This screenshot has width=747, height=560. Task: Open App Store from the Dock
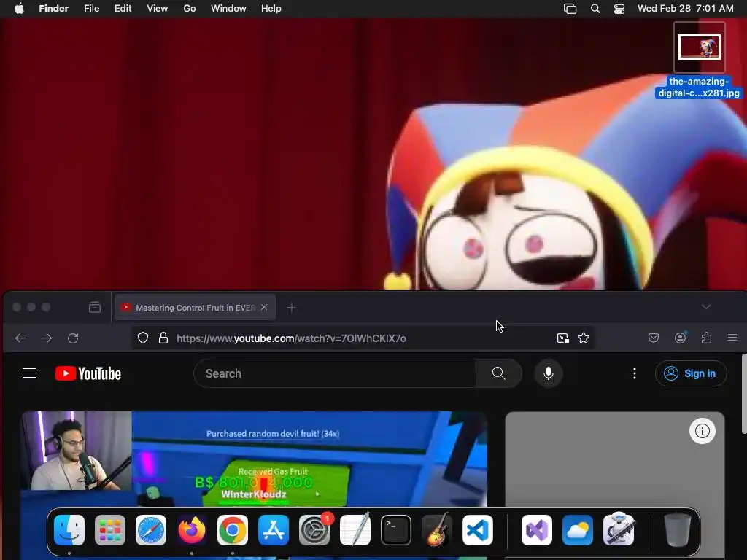point(274,530)
